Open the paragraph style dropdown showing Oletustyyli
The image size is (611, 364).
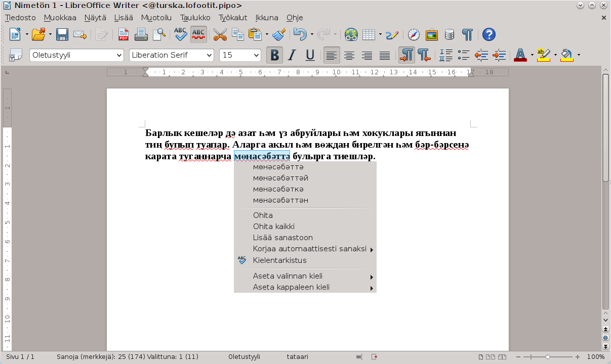[119, 55]
